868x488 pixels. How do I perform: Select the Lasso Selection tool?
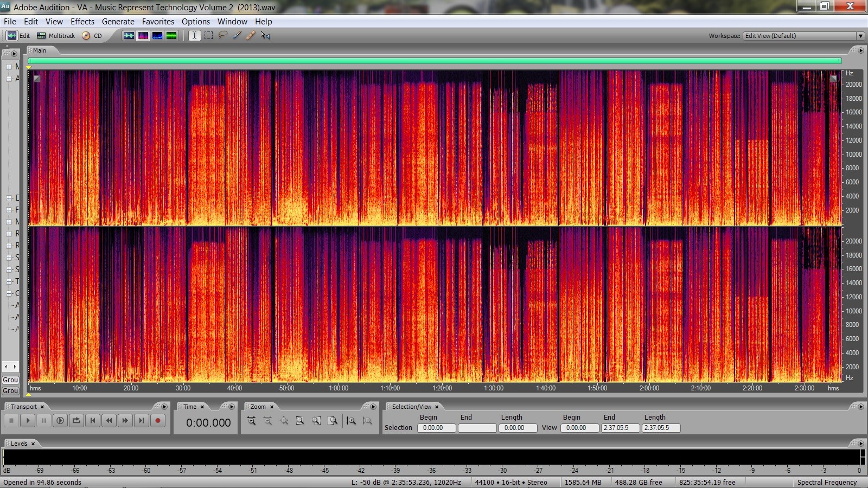pos(222,36)
